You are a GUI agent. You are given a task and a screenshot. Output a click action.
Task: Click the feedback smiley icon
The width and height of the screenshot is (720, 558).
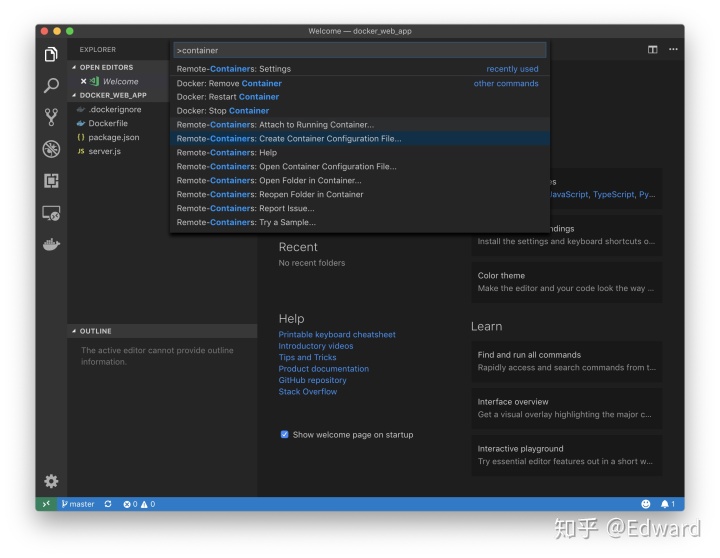[646, 504]
